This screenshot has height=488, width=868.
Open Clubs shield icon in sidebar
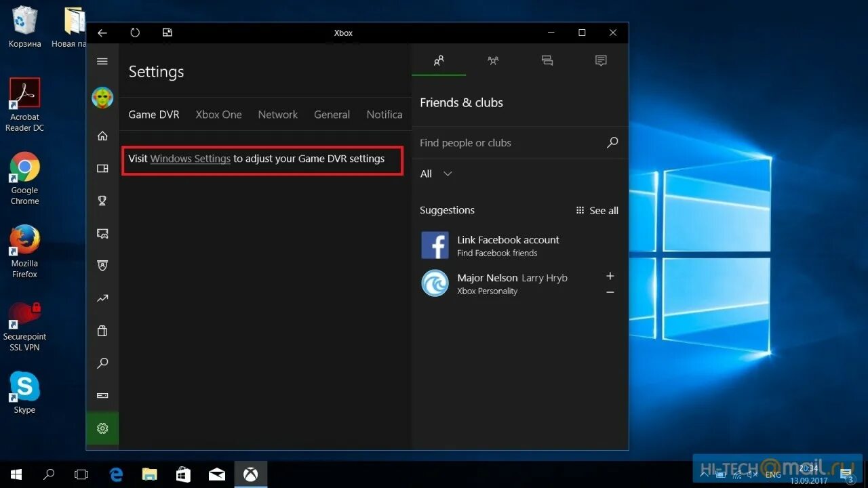click(102, 266)
